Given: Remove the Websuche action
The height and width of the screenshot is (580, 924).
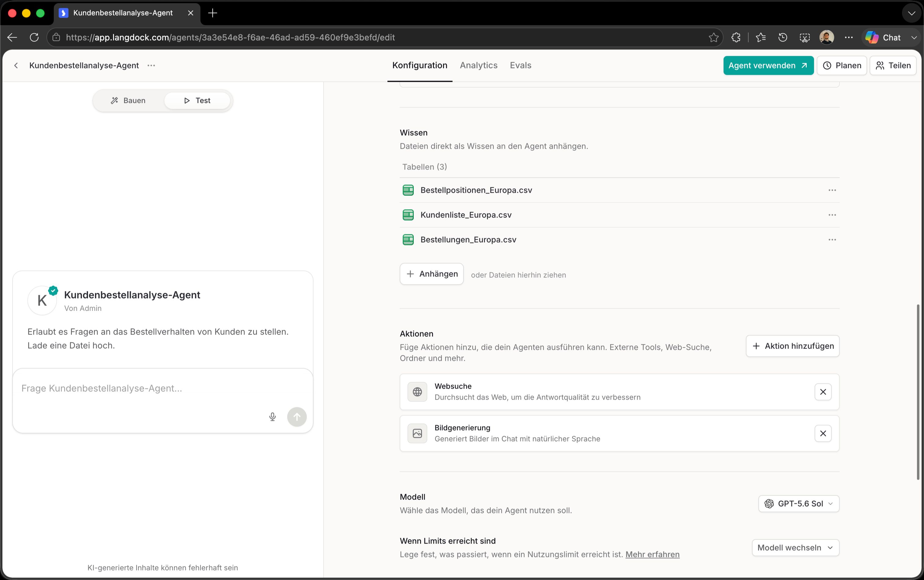Looking at the screenshot, I should [823, 392].
